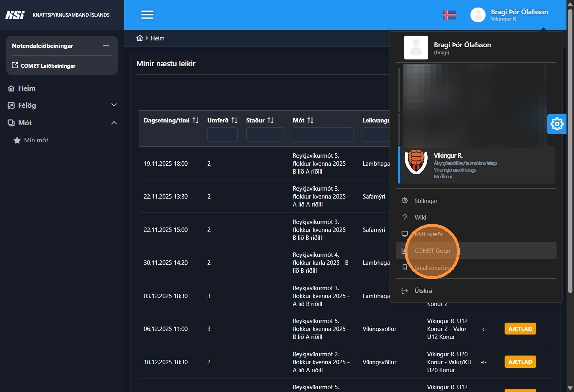Click the date 10.12.2025 18:30
The height and width of the screenshot is (392, 574).
tap(166, 362)
